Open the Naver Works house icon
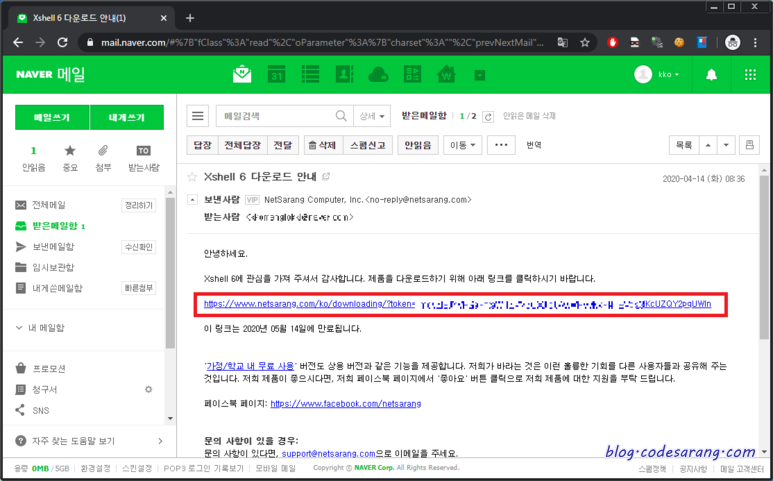 click(446, 74)
